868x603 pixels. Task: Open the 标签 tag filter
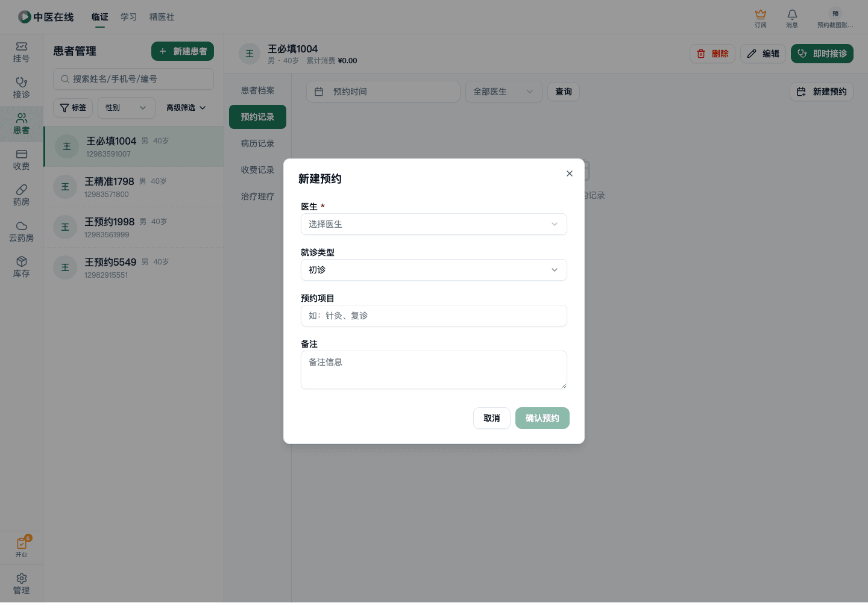click(x=73, y=108)
